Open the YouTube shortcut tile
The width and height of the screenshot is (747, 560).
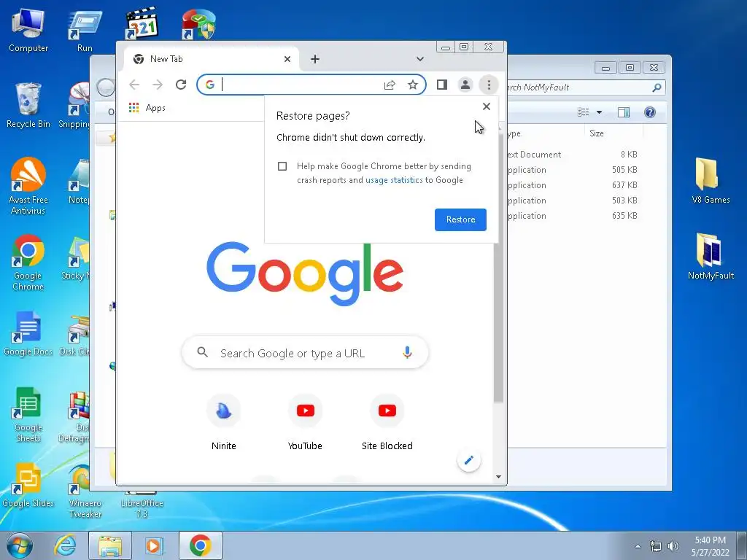(305, 422)
